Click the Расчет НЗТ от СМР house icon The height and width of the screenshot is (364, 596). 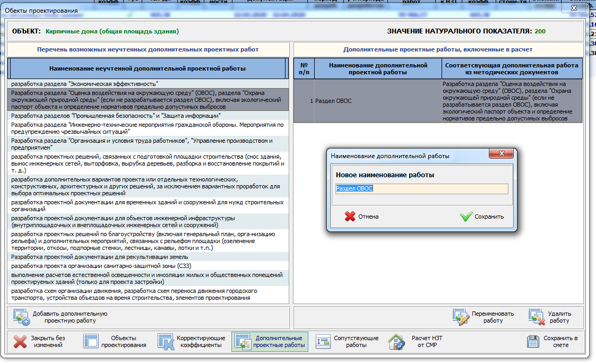coord(396,341)
